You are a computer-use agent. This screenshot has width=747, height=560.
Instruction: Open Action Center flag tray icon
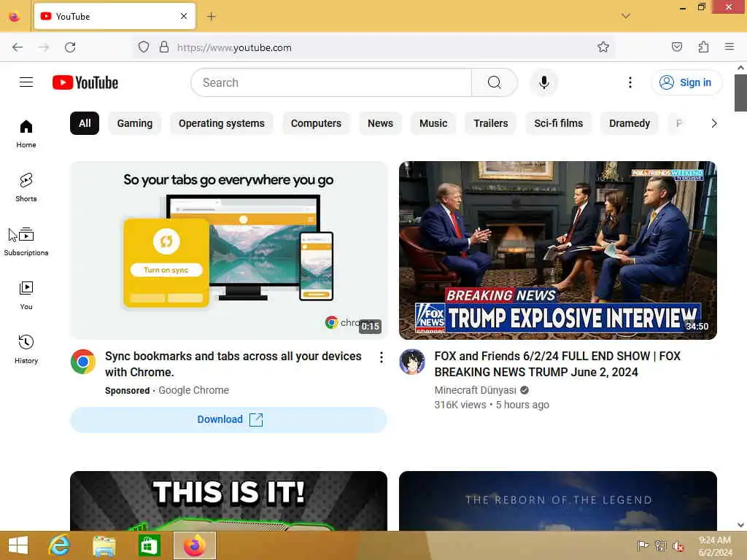(x=643, y=545)
